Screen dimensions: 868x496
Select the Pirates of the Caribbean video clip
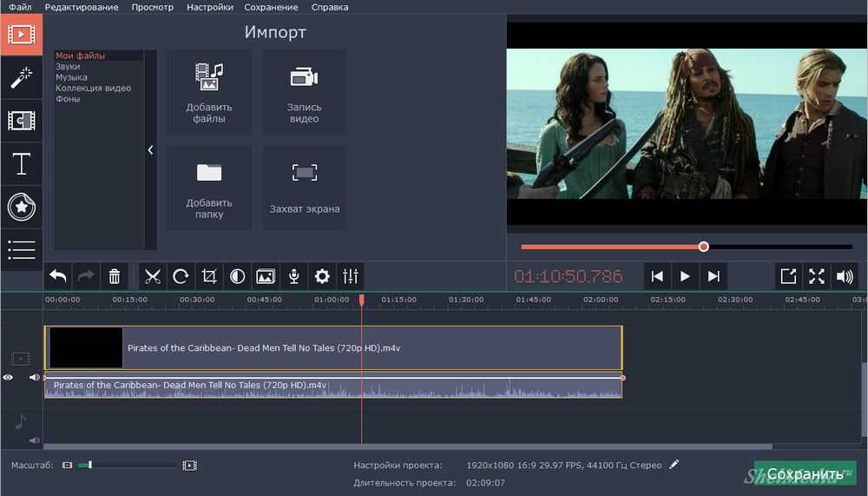coord(333,348)
